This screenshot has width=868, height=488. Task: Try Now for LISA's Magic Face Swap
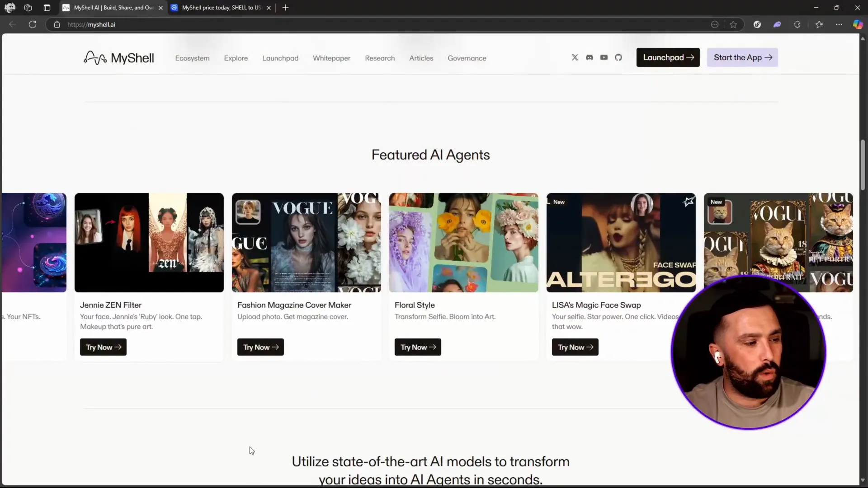pos(575,347)
